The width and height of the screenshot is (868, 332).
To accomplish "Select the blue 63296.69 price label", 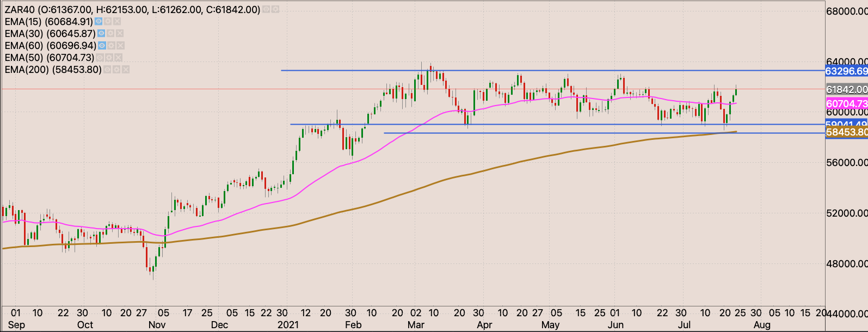I will [x=846, y=71].
